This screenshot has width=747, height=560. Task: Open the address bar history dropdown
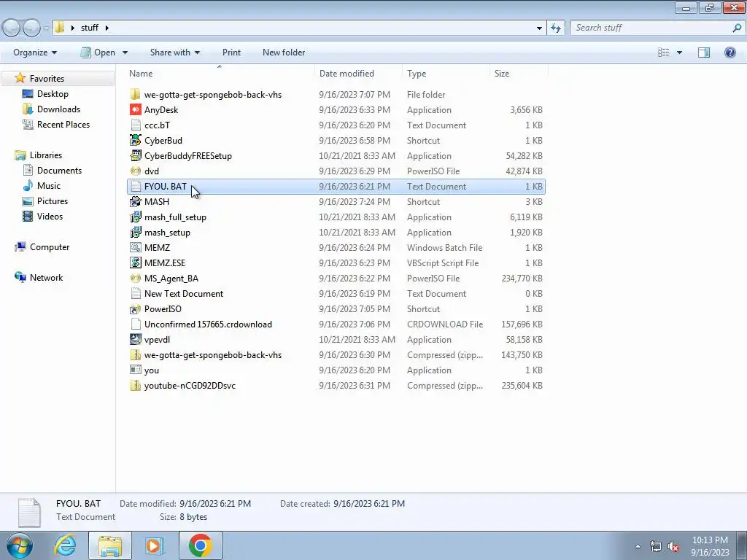pos(539,28)
